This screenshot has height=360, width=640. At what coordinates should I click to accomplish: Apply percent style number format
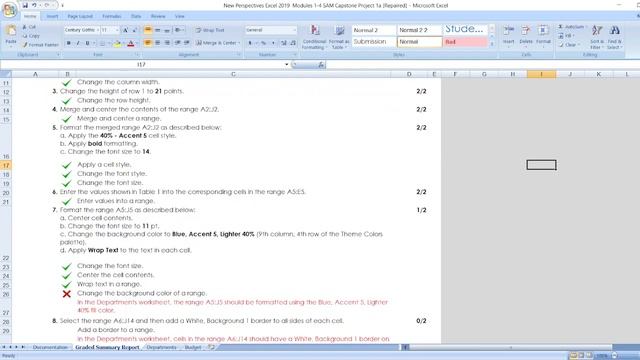point(264,43)
